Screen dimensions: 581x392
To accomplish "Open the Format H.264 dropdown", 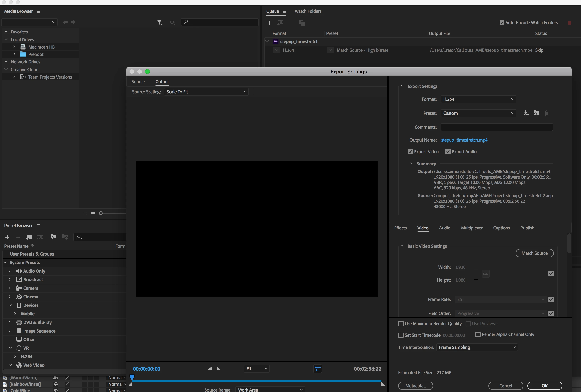I will (x=478, y=99).
